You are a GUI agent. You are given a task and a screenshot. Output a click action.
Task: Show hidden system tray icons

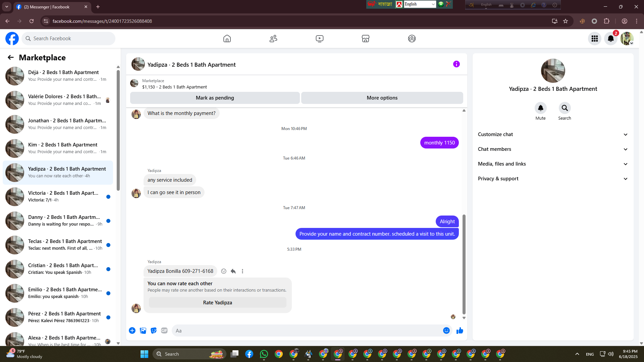pos(577,354)
